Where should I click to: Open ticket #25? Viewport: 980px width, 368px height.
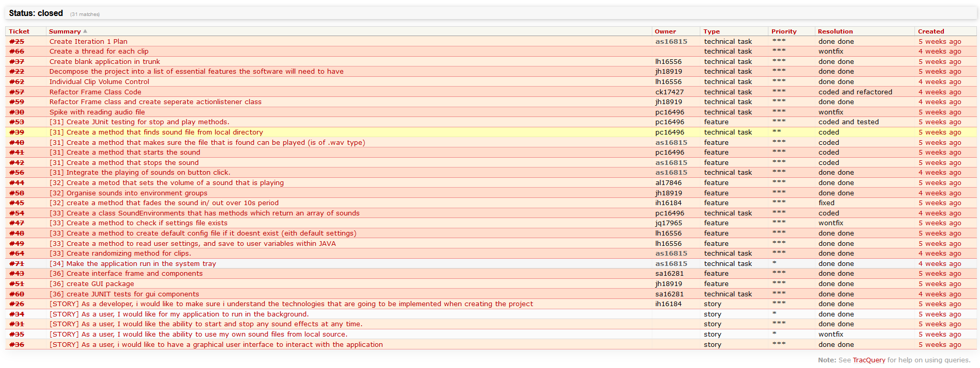[17, 42]
